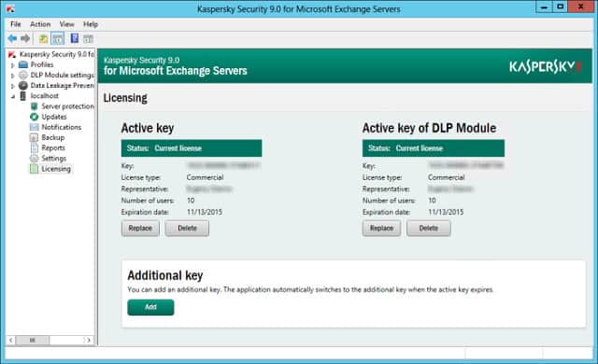Click the Server protection shield icon
This screenshot has width=598, height=364.
[x=34, y=106]
